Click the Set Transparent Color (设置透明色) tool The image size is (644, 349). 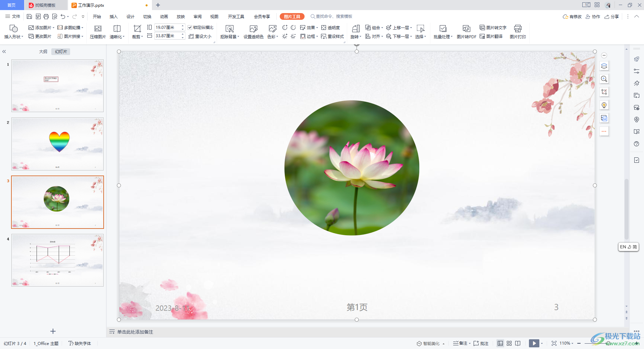(253, 32)
